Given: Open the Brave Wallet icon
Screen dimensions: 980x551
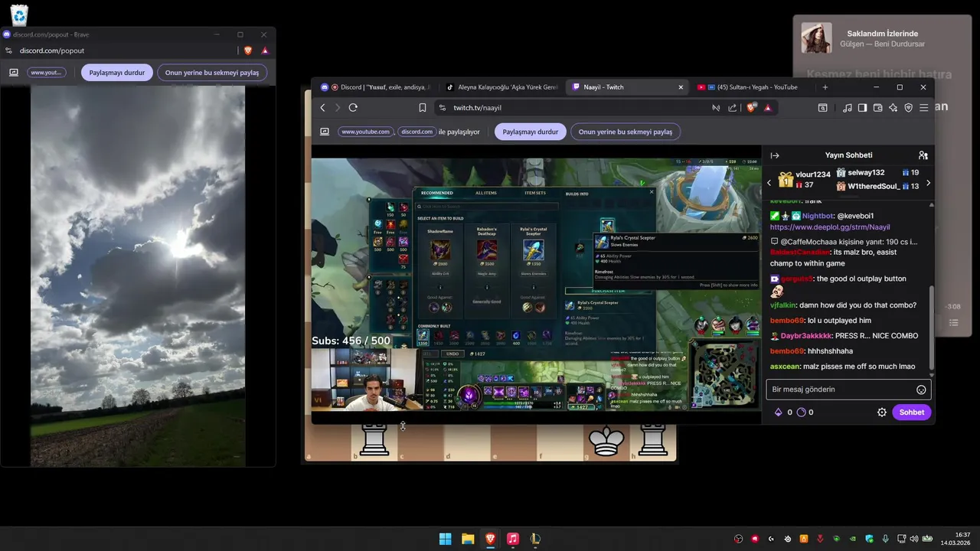Looking at the screenshot, I should coord(877,108).
